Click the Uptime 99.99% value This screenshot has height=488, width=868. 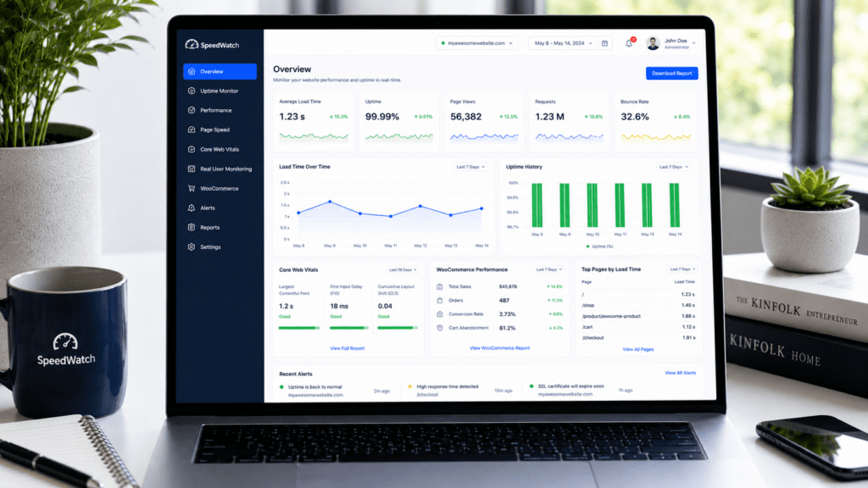pos(382,117)
